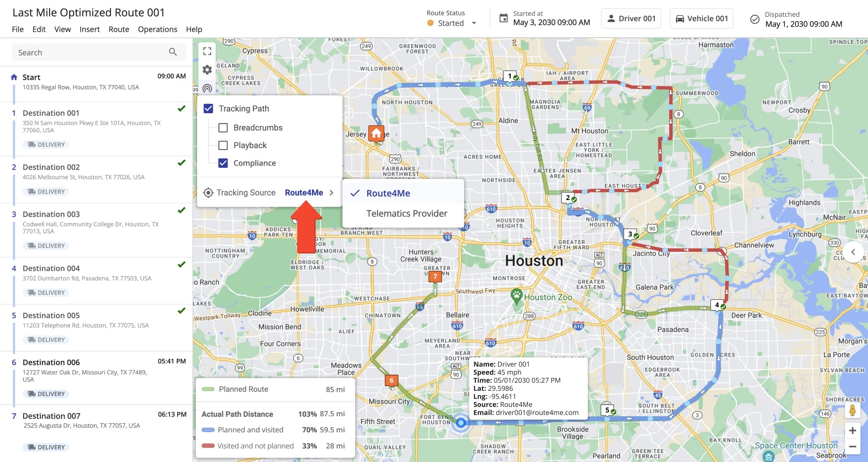Enable the Breadcrumbs checkbox
The height and width of the screenshot is (462, 868).
[x=223, y=127]
